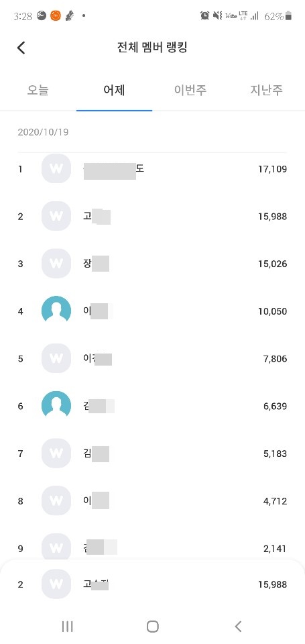Viewport: 305px width, 644px height.
Task: Tap the 전체 멤버 랭킹 title
Action: (152, 47)
